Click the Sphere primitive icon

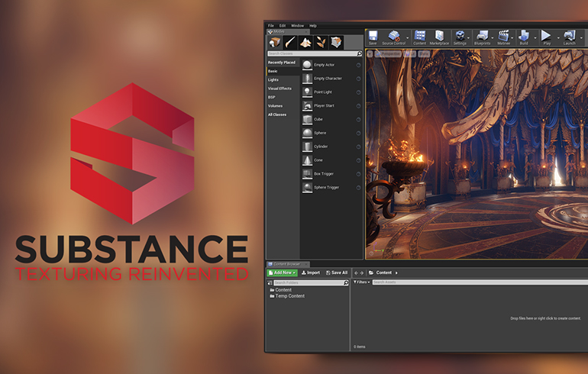point(307,133)
